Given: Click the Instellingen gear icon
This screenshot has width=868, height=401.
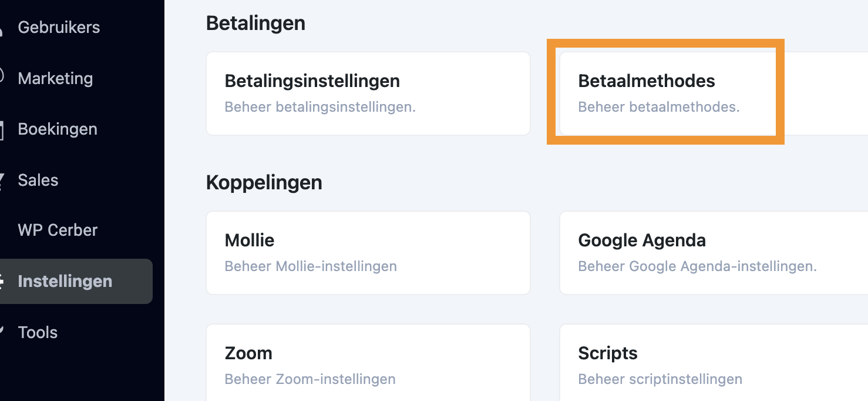Looking at the screenshot, I should click(2, 282).
